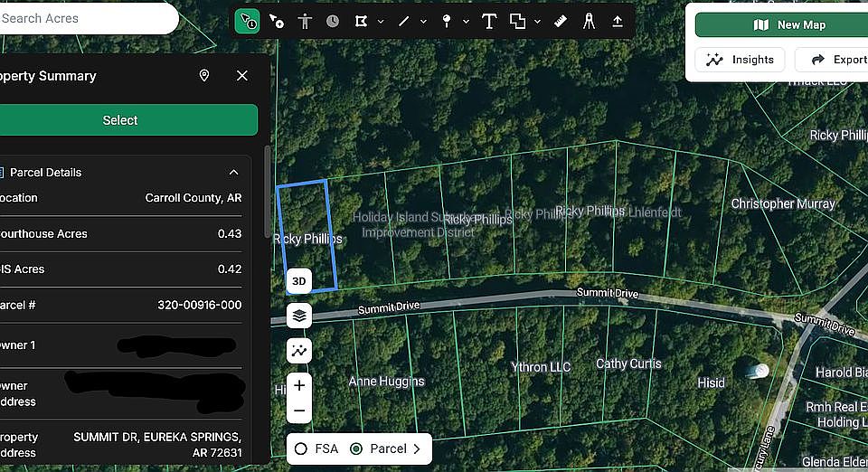Select the pin marker tool
868x472 pixels.
[x=447, y=22]
